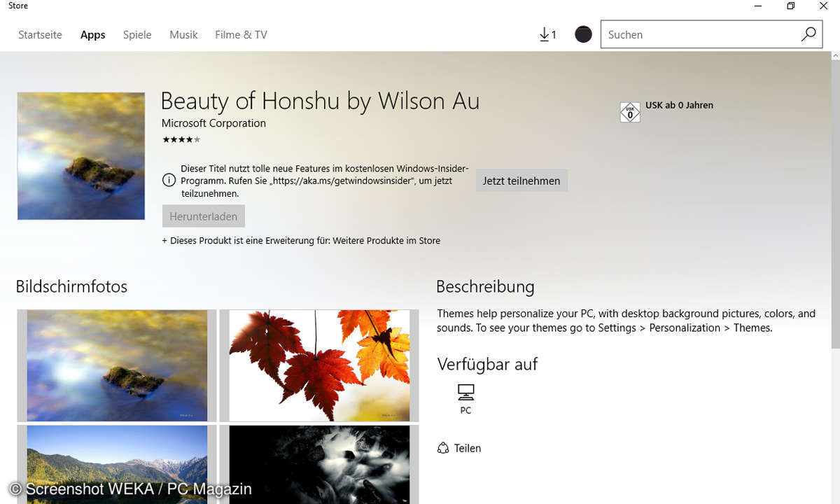Click the Verfügbar auf heading
Image resolution: width=840 pixels, height=504 pixels.
[487, 364]
